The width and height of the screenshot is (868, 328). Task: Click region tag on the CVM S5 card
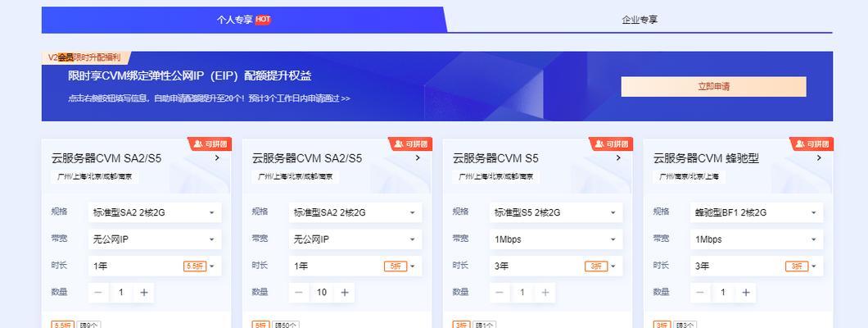click(496, 177)
